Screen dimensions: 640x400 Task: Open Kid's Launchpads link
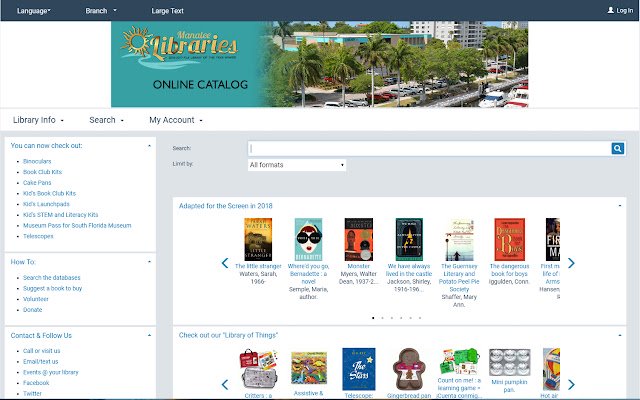coord(46,204)
